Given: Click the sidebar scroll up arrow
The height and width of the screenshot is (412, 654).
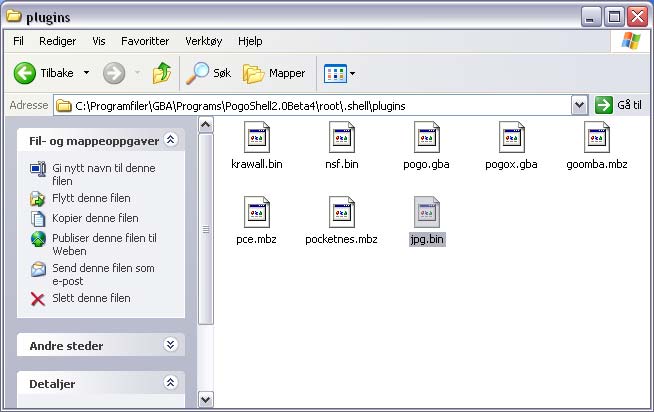Looking at the screenshot, I should [206, 125].
